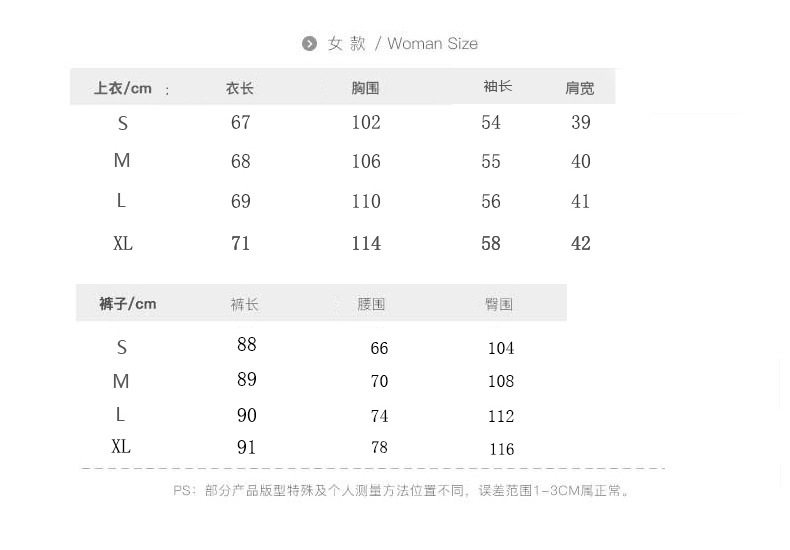Select the pants length value 88
The width and height of the screenshot is (790, 550).
pyautogui.click(x=247, y=345)
